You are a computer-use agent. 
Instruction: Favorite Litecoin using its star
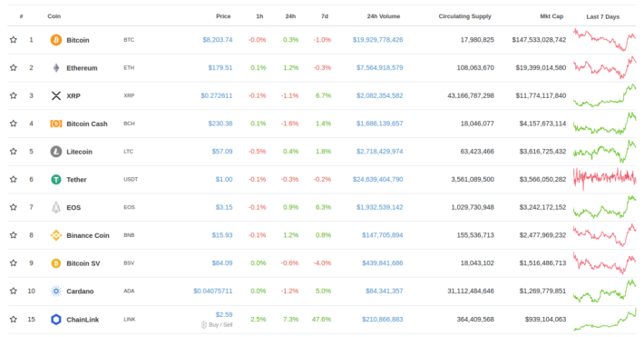14,152
